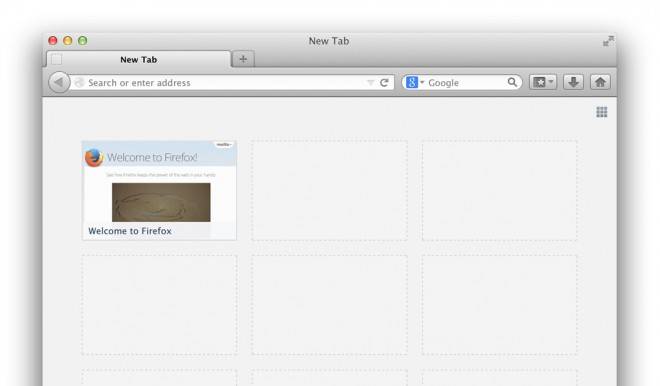
Task: Open the Downloads arrow button
Action: (573, 82)
